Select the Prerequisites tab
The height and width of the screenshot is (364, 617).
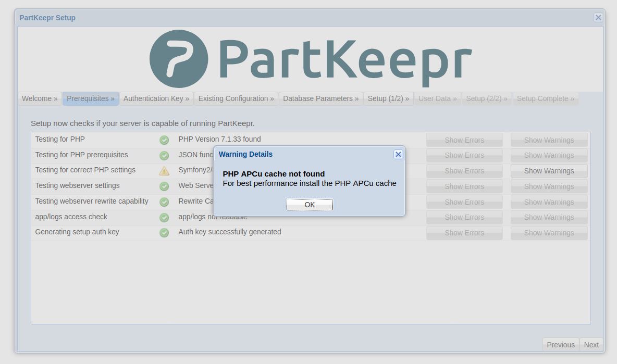[91, 98]
